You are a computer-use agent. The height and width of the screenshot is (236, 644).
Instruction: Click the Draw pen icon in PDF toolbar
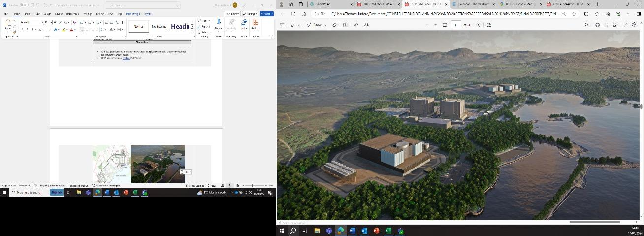(309, 25)
